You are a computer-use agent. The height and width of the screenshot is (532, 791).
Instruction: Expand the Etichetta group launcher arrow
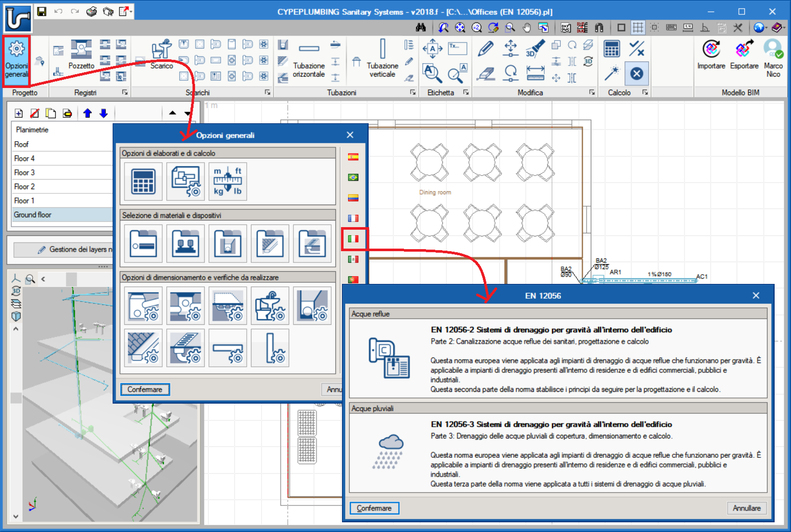[x=466, y=93]
